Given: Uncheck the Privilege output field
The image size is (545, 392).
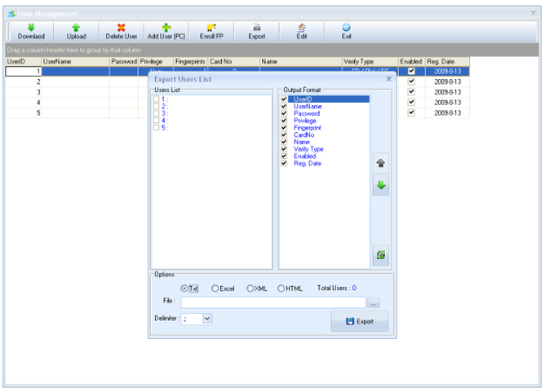Looking at the screenshot, I should point(284,121).
